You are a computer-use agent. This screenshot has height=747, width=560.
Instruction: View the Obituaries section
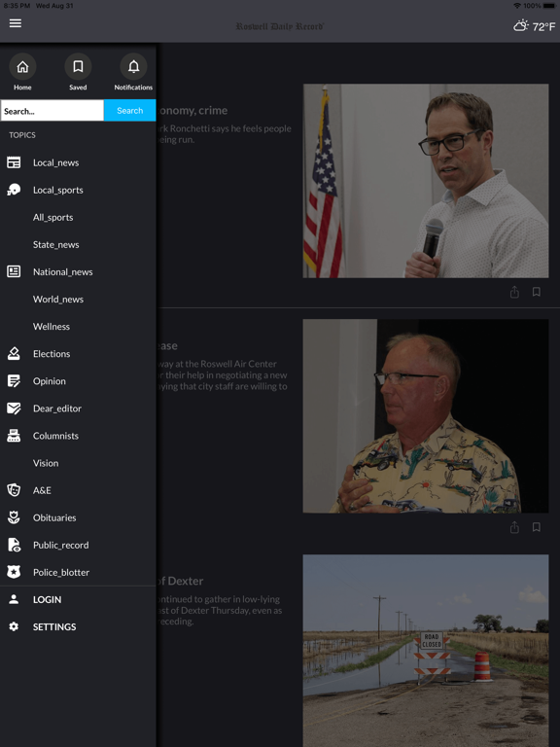[54, 517]
